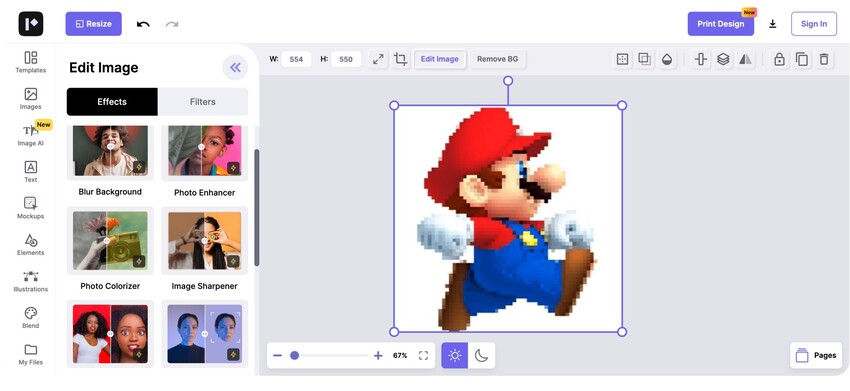Flip the image with the mirror icon
The image size is (850, 391).
point(745,59)
